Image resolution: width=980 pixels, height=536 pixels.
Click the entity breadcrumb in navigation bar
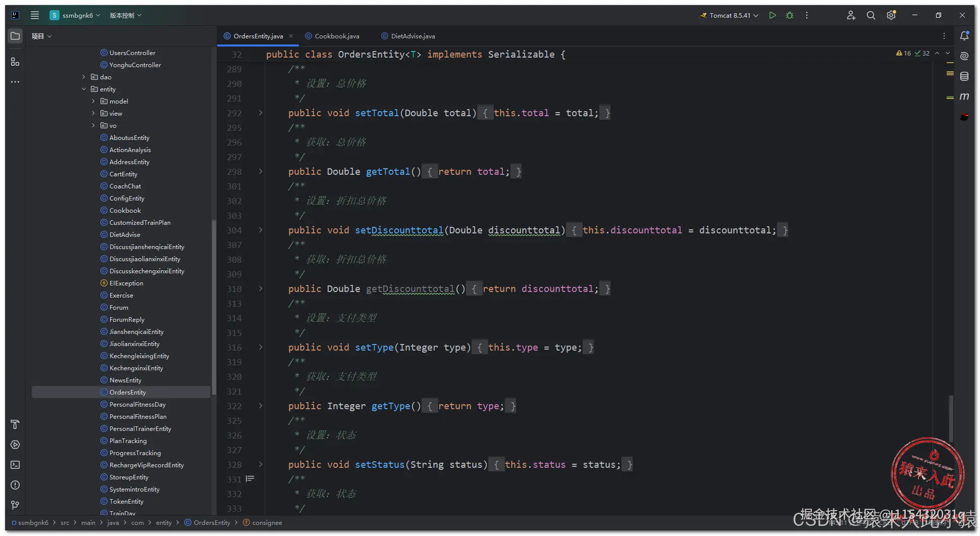pos(164,522)
